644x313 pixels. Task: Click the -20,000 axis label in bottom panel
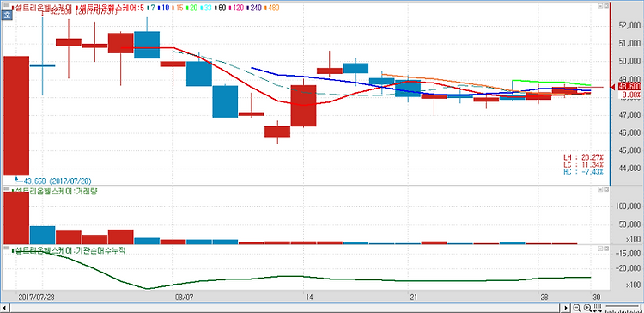pos(628,268)
